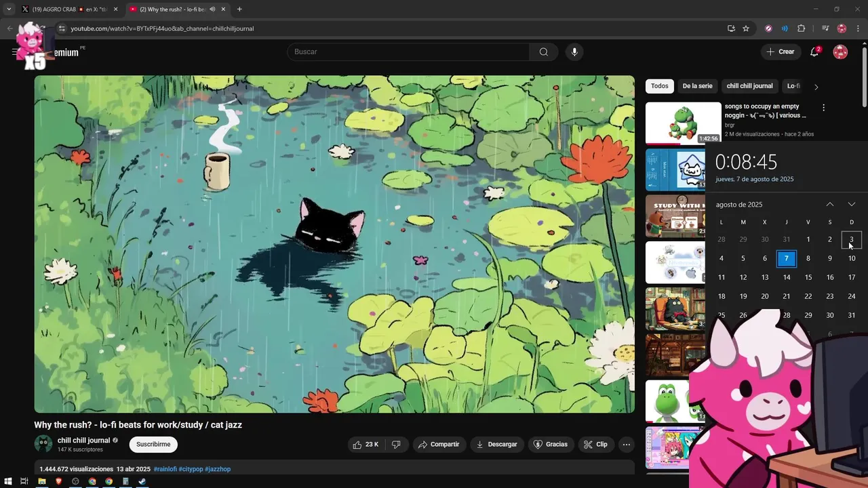Open the songs to occupy an empty noggin thumbnail
This screenshot has height=488, width=868.
[683, 123]
